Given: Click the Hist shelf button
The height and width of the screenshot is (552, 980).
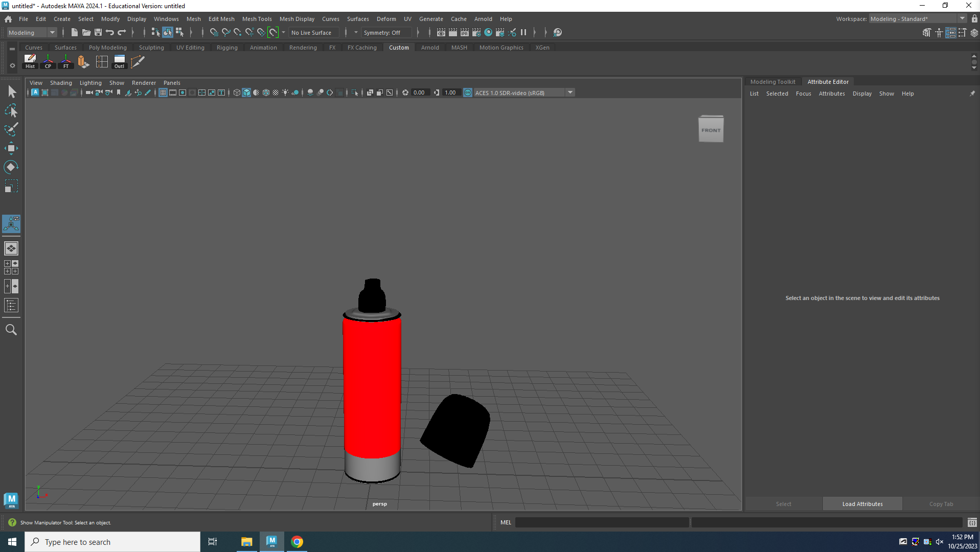Looking at the screenshot, I should (30, 62).
